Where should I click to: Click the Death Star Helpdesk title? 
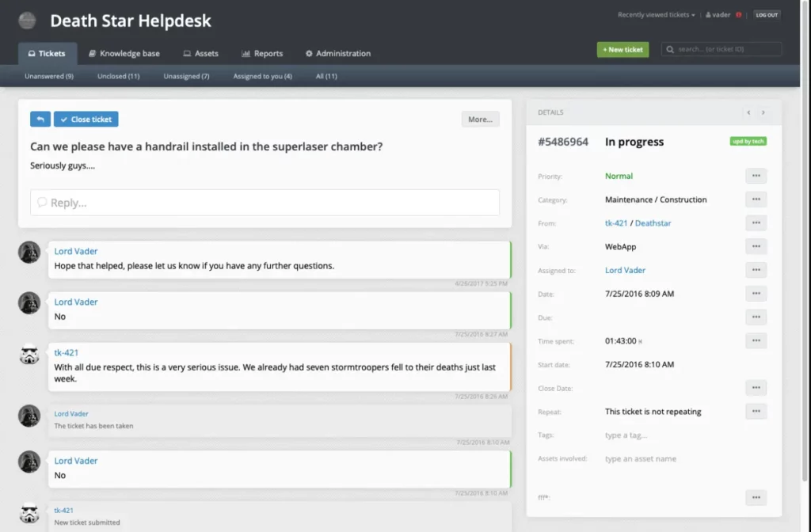coord(131,21)
